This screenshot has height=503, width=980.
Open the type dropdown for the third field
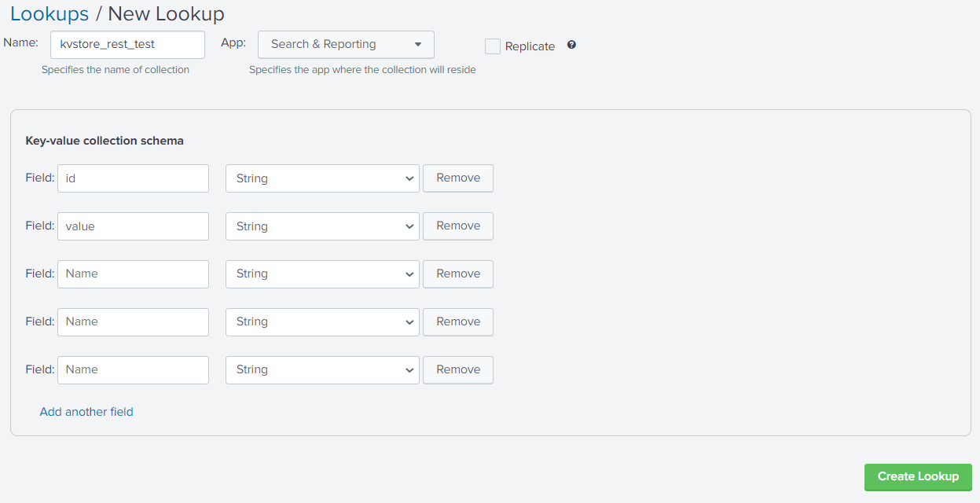coord(322,274)
